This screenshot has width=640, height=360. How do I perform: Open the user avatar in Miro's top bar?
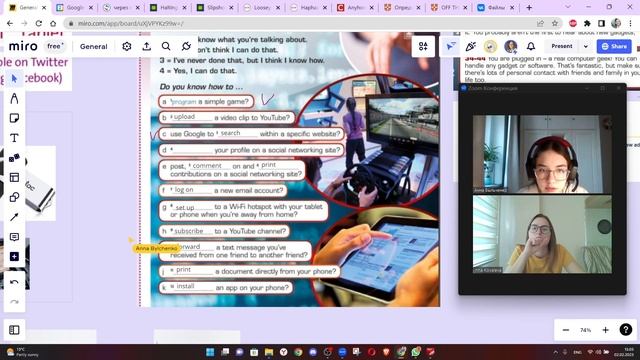(511, 47)
